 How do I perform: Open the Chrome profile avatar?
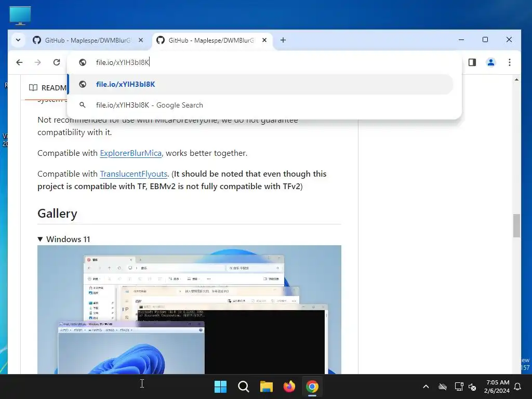click(x=490, y=62)
